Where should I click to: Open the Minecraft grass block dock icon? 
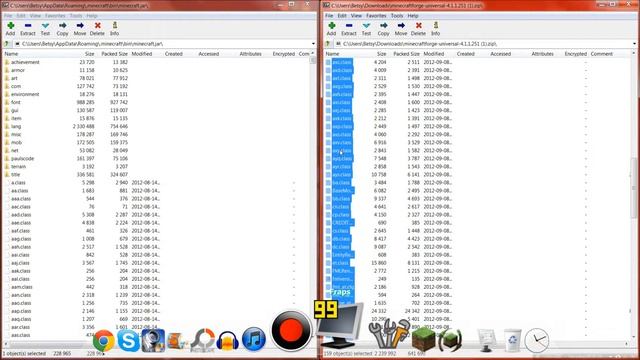[x=423, y=339]
